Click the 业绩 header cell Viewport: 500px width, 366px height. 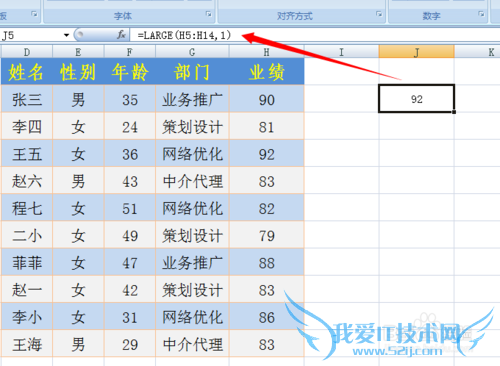(x=266, y=72)
